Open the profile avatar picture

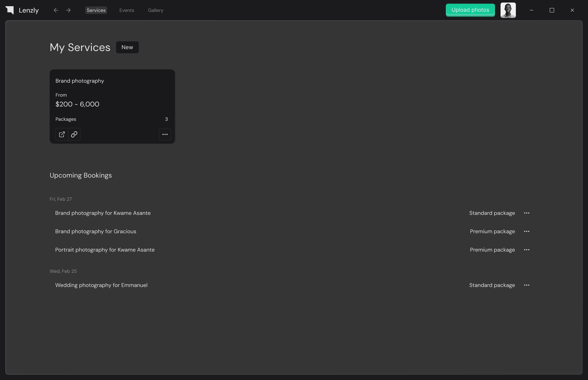click(x=508, y=10)
